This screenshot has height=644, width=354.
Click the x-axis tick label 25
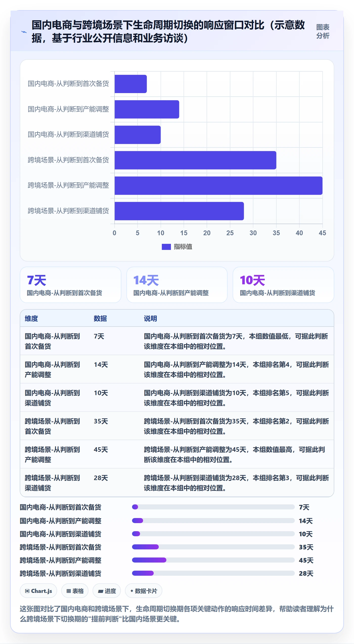pyautogui.click(x=230, y=233)
